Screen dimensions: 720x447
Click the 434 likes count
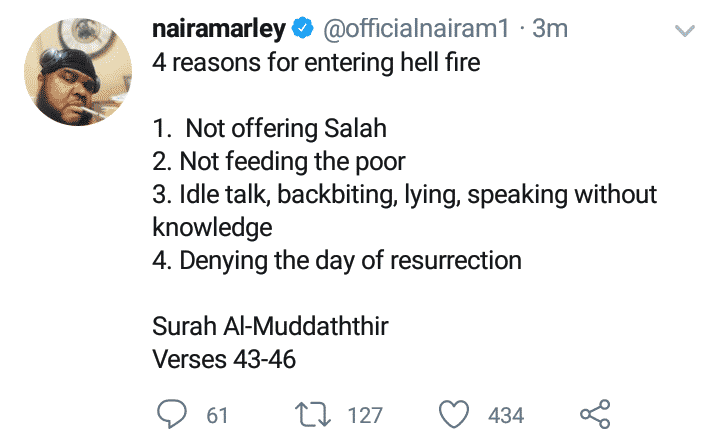coord(505,414)
